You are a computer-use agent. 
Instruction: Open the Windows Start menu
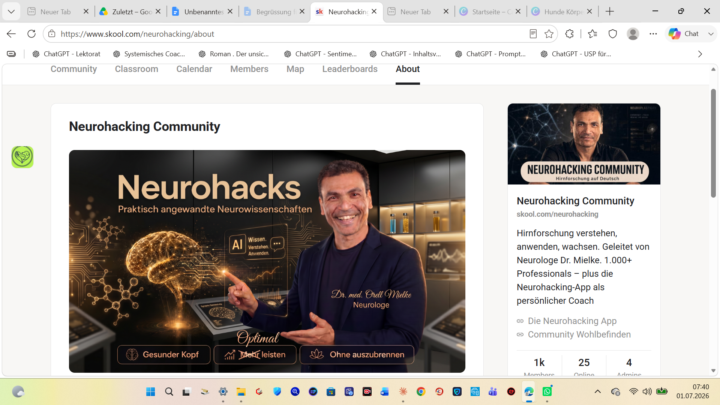pos(151,392)
